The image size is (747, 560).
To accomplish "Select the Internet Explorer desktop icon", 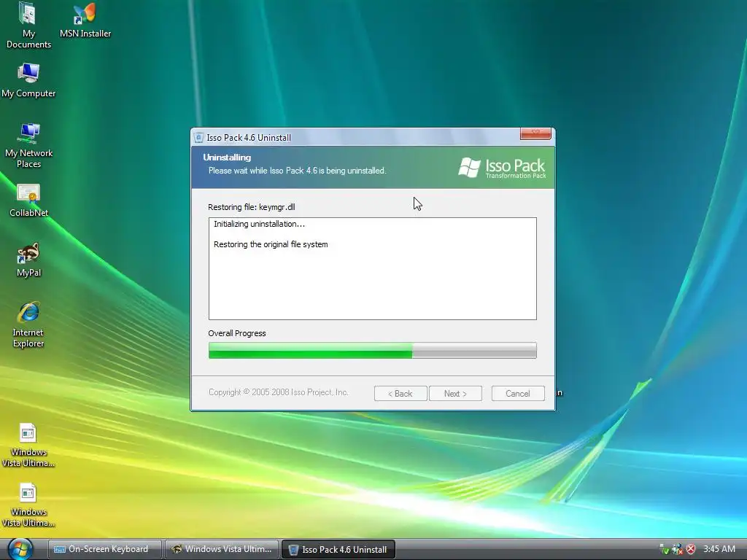I will pos(28,324).
